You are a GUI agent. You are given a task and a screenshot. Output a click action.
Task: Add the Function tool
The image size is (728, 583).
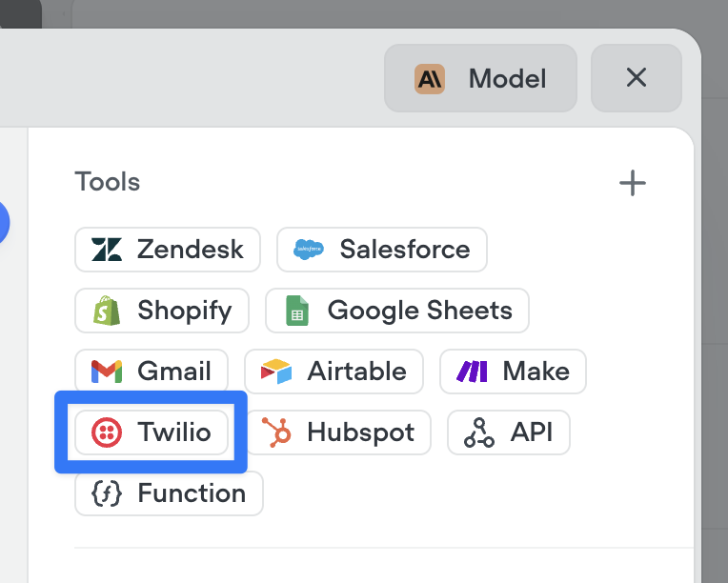[169, 493]
